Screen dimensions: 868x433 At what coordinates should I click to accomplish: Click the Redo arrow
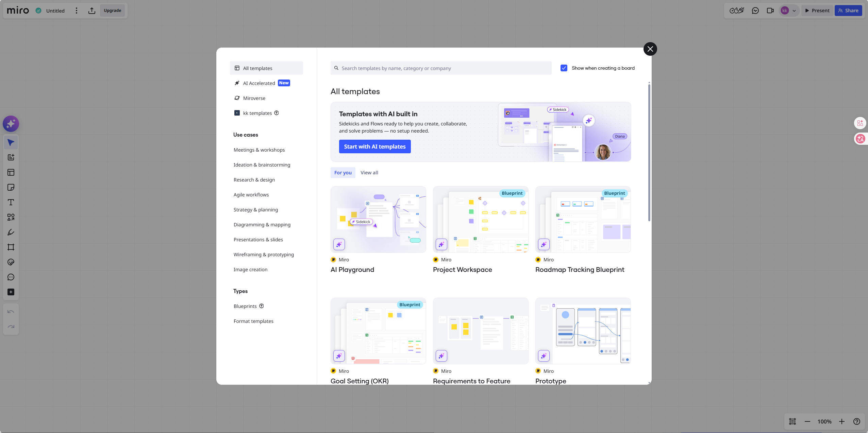(11, 327)
